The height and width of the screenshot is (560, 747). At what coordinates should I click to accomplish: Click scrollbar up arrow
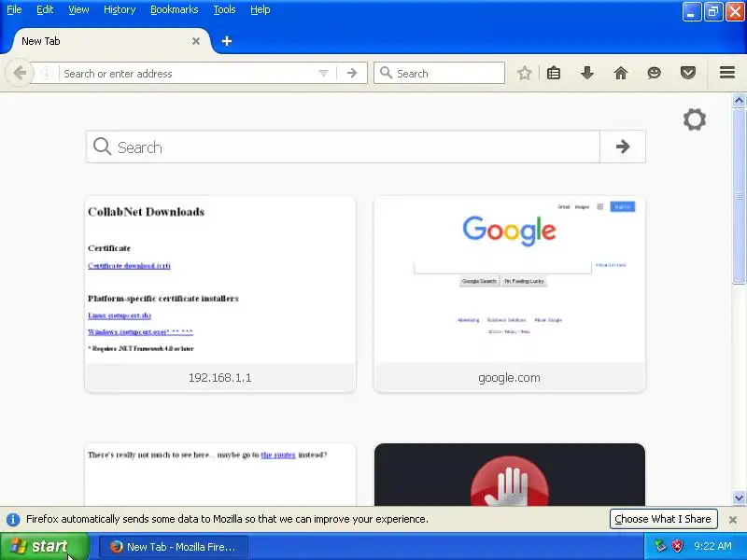[739, 101]
